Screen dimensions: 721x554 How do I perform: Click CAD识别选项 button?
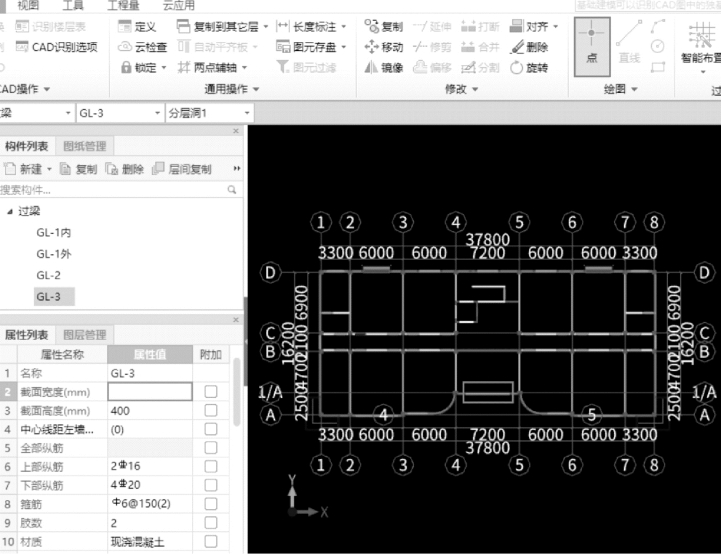[57, 47]
